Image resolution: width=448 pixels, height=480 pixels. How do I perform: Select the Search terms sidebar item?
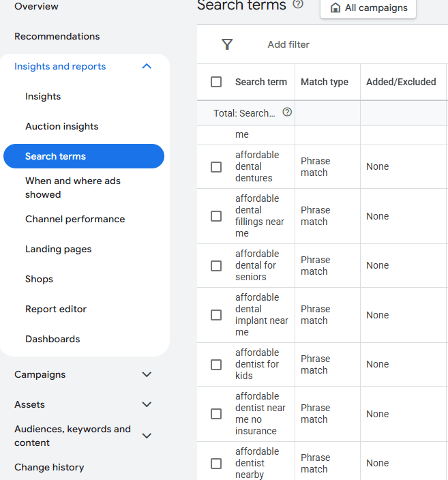click(84, 156)
